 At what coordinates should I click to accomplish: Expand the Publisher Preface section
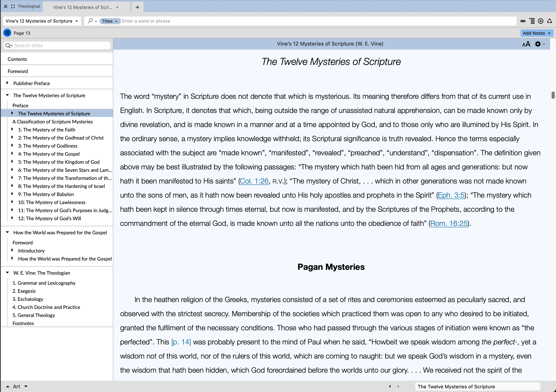7,83
